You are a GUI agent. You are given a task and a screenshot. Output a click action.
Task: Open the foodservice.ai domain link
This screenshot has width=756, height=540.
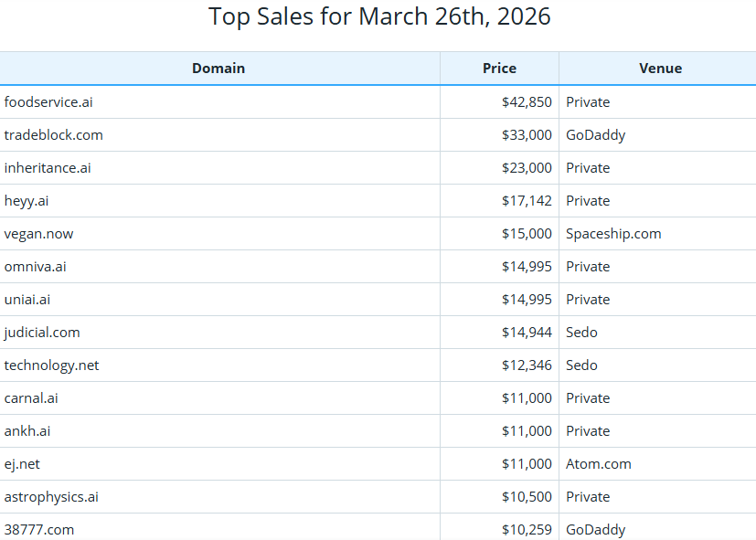click(48, 101)
